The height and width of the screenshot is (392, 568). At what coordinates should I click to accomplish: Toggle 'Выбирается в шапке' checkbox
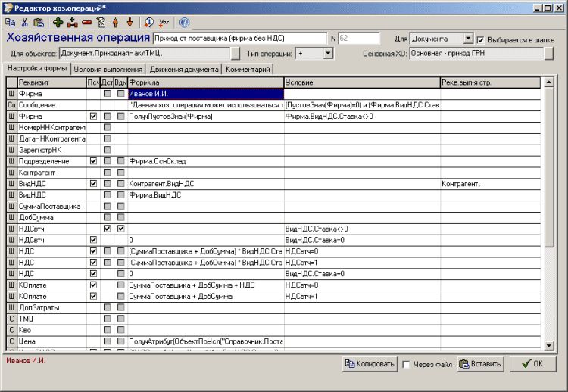pos(480,40)
